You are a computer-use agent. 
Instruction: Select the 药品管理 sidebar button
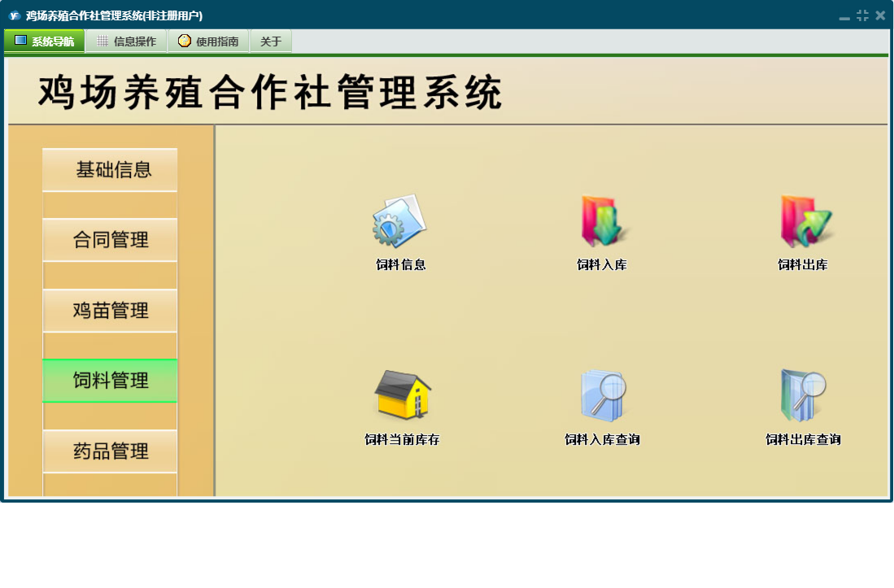[x=110, y=451]
